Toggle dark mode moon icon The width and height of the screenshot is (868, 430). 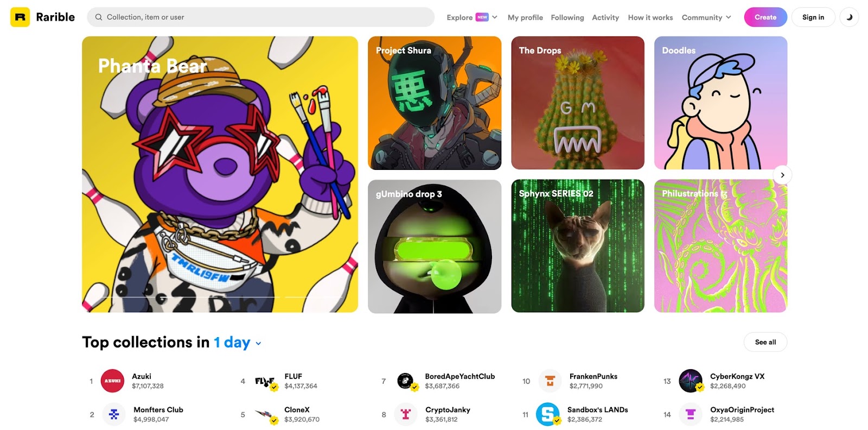pos(849,17)
